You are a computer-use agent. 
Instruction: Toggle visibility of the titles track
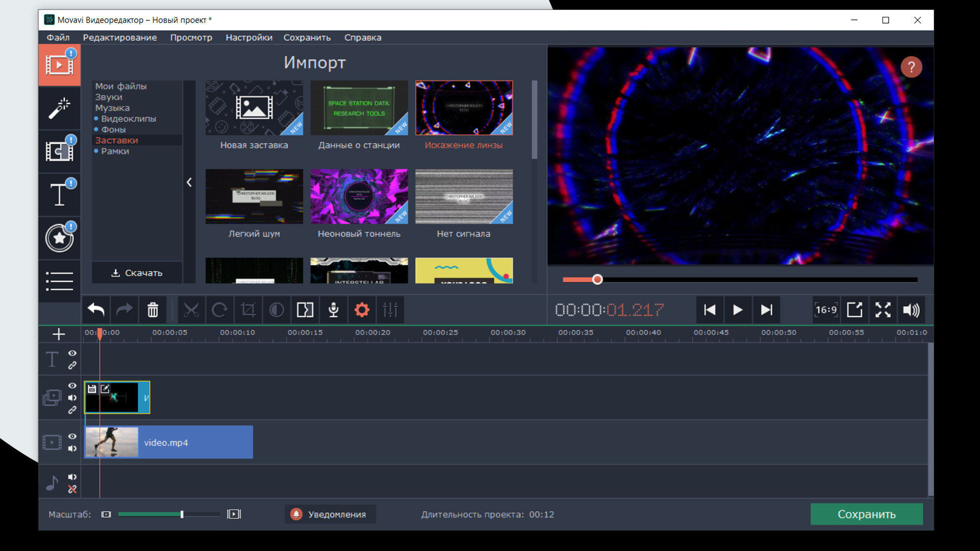pyautogui.click(x=72, y=353)
